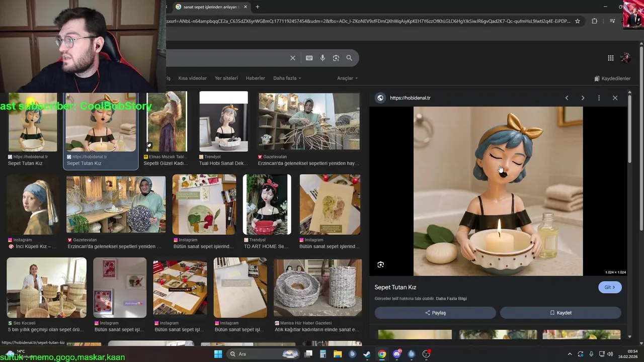Image resolution: width=644 pixels, height=362 pixels.
Task: Click the Chrome address bar URL
Action: [x=367, y=21]
